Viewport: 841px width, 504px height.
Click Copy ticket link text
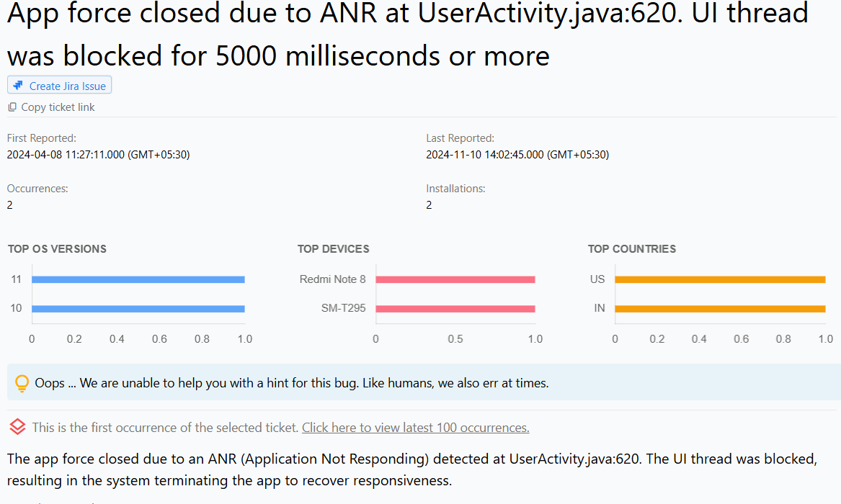pyautogui.click(x=58, y=107)
